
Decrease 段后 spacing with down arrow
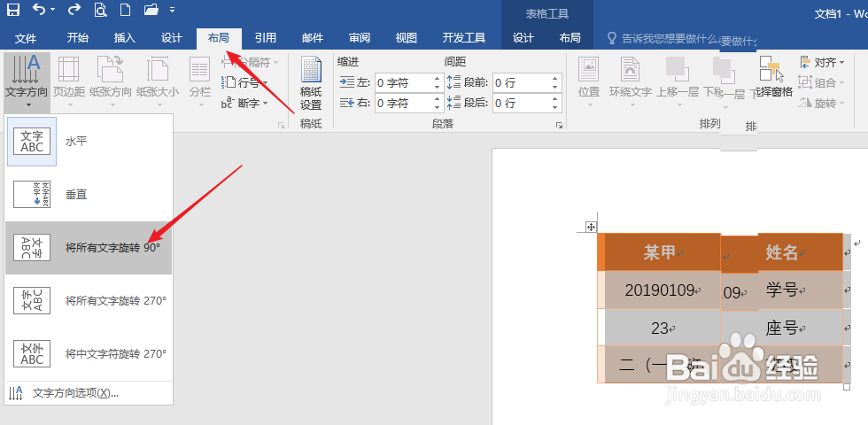[555, 107]
